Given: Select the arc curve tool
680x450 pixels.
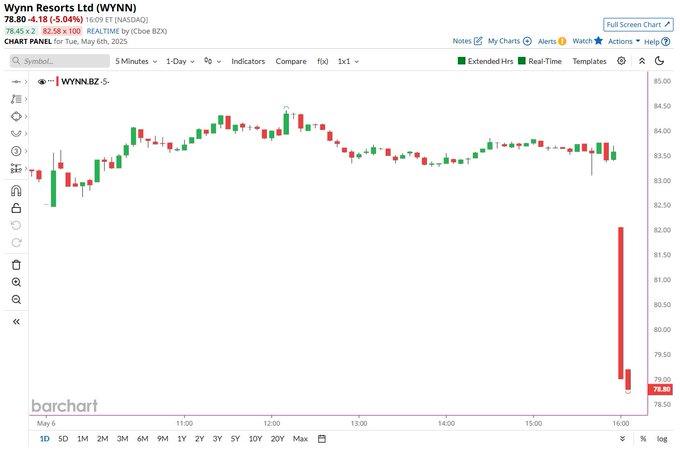Looking at the screenshot, I should (16, 134).
